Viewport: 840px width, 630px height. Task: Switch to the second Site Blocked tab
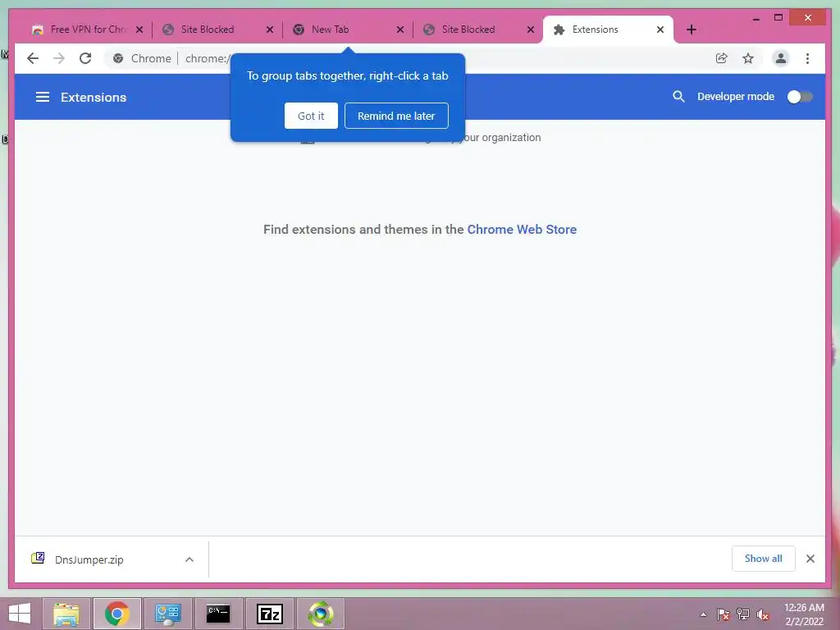[474, 30]
